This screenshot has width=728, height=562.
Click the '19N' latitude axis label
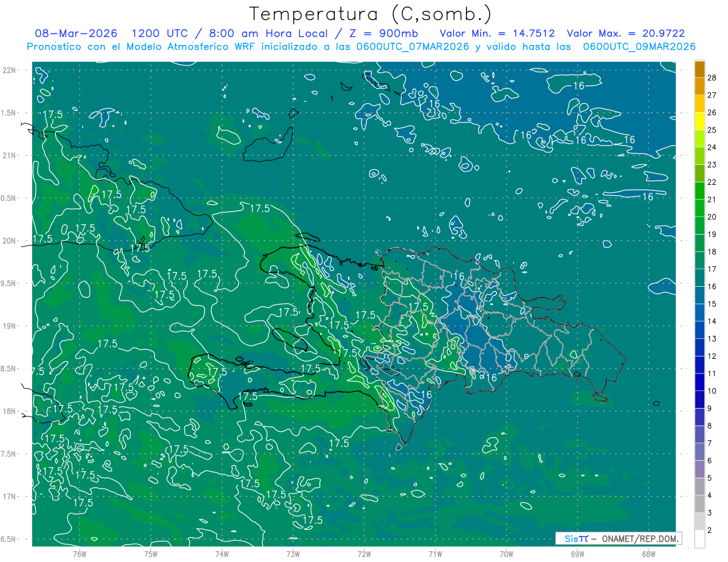[x=8, y=326]
